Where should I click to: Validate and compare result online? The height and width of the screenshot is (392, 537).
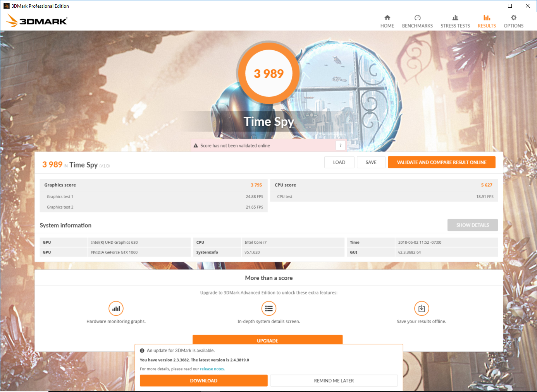(441, 162)
